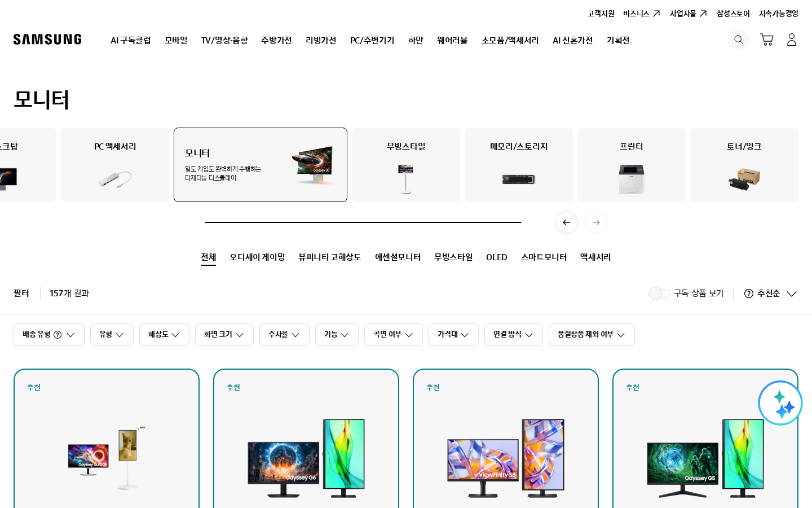Click the 고객지원 link
Image resolution: width=812 pixels, height=508 pixels.
pos(601,14)
